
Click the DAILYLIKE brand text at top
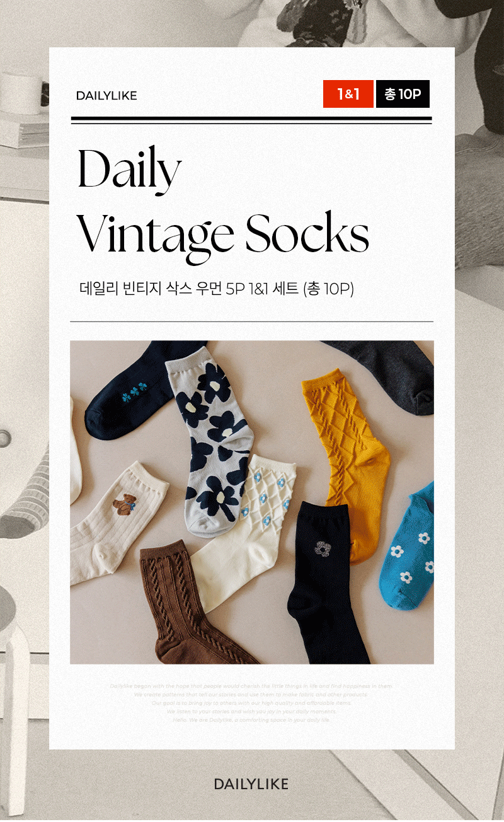pos(106,96)
